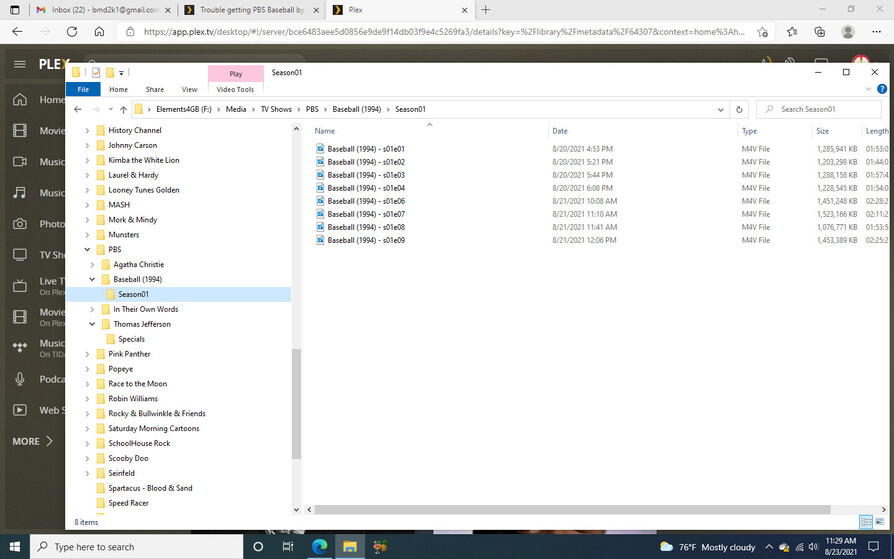
Task: Switch to details view icon
Action: pyautogui.click(x=866, y=521)
